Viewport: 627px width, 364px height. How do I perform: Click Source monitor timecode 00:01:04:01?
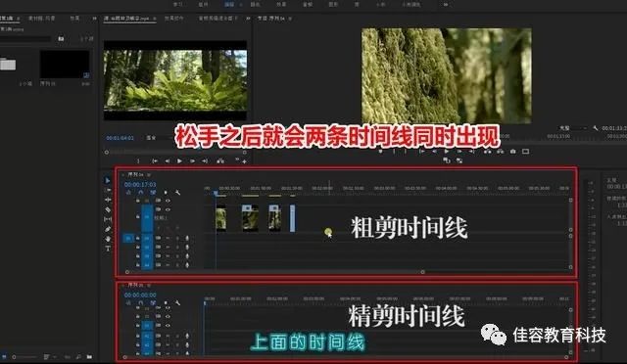(120, 138)
